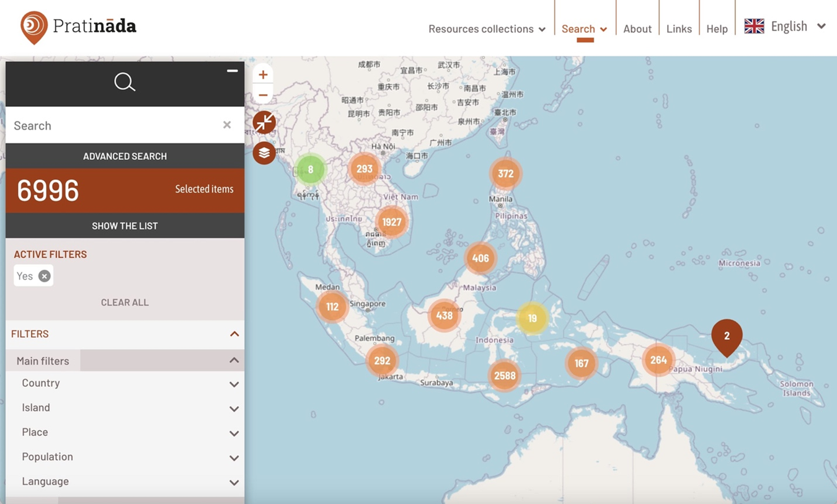The height and width of the screenshot is (504, 837).
Task: Open the map layers selector
Action: point(264,153)
